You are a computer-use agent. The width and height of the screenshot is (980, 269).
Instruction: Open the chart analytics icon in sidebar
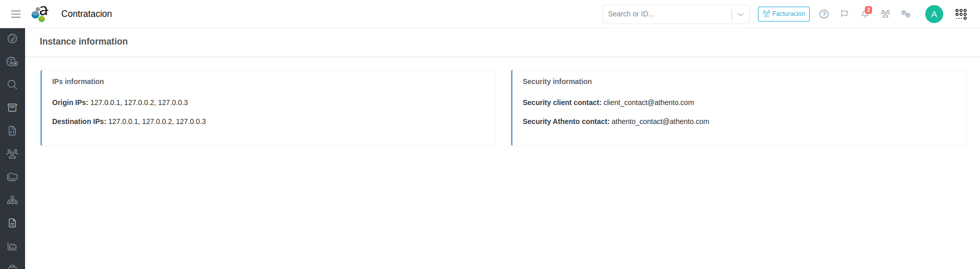point(12,246)
